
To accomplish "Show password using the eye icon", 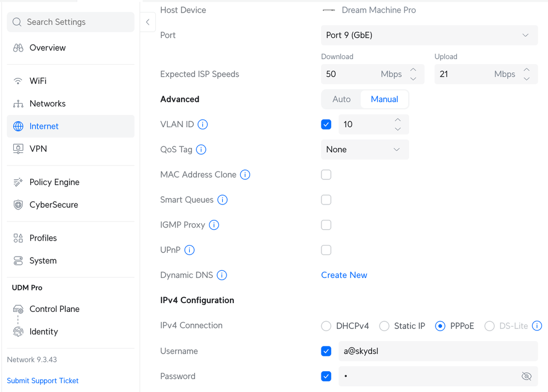I will 526,377.
